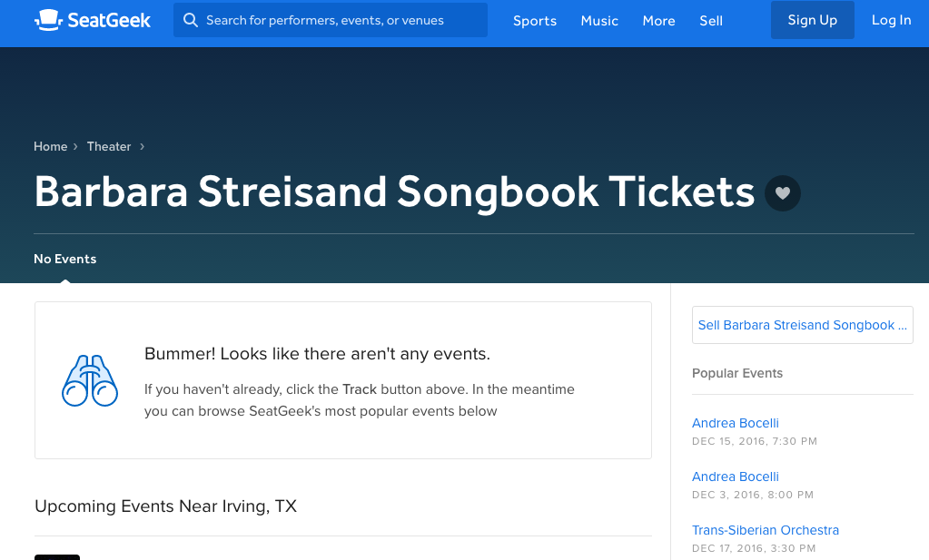Select Sell in the top navigation

pos(711,21)
